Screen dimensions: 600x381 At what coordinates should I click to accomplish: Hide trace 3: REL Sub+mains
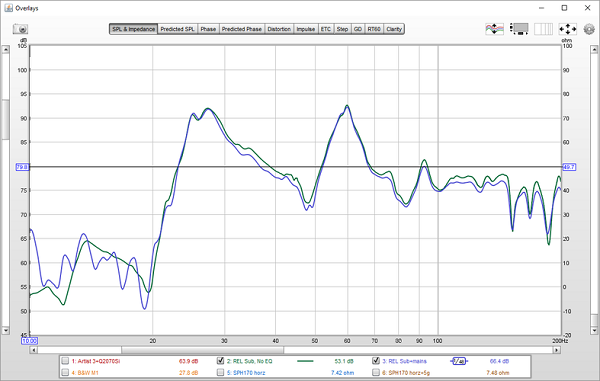pos(376,361)
